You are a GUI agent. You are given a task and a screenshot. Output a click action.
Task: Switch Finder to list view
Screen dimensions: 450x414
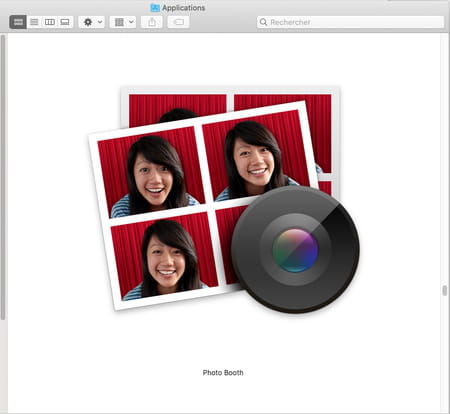34,22
